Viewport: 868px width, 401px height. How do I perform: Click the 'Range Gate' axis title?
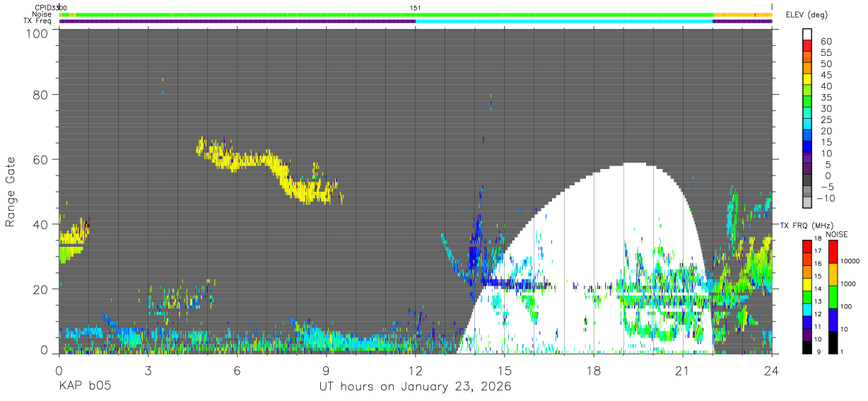tap(11, 192)
